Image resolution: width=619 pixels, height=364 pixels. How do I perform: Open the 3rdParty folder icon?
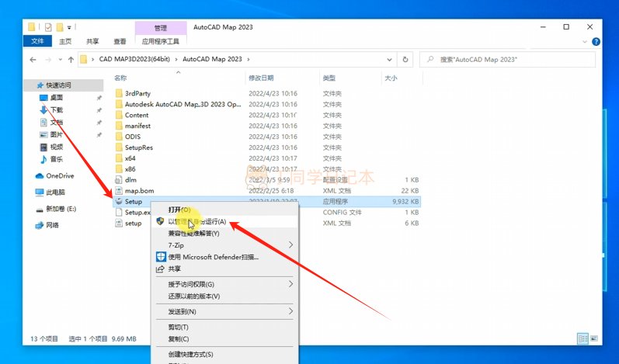point(119,93)
